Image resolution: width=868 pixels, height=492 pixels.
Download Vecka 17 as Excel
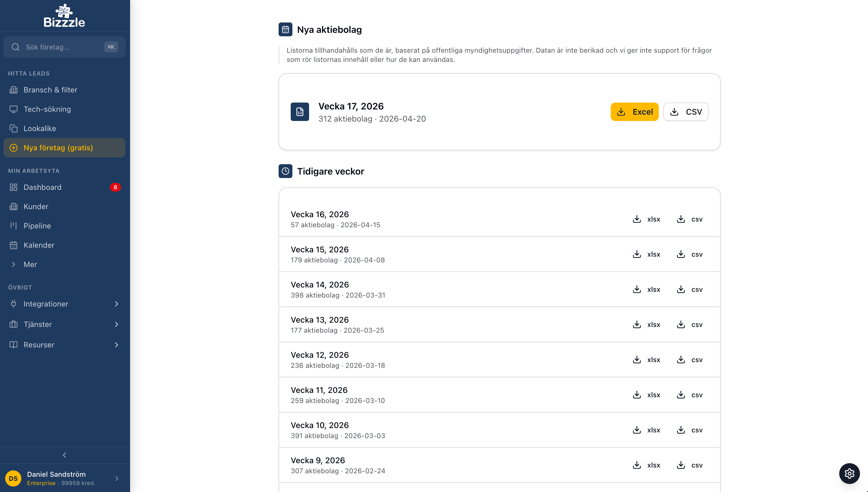coord(634,112)
